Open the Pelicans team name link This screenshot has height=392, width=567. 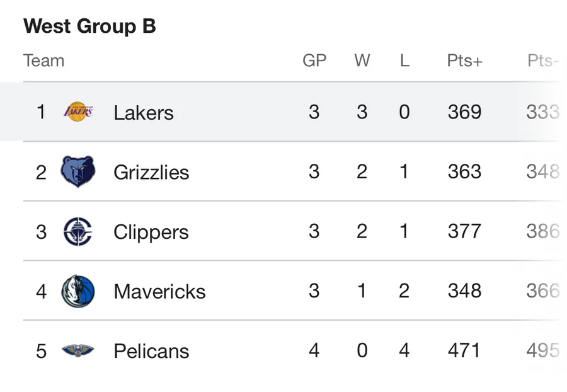tap(151, 351)
